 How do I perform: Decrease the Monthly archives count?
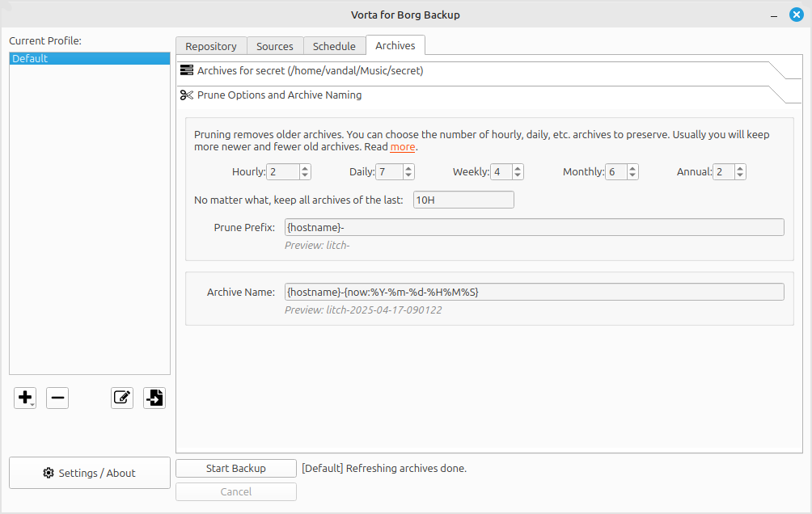(x=632, y=175)
